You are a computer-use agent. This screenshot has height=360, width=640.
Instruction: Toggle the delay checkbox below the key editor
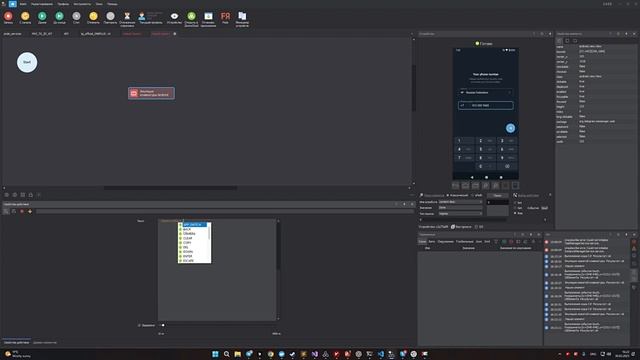click(x=139, y=325)
